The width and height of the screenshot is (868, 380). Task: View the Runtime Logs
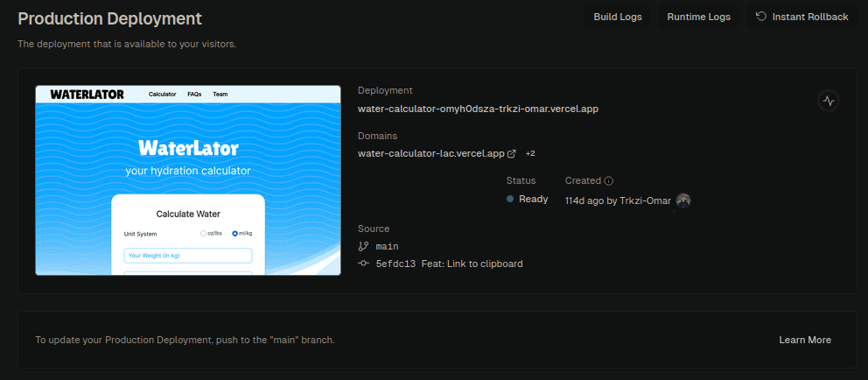pos(698,17)
